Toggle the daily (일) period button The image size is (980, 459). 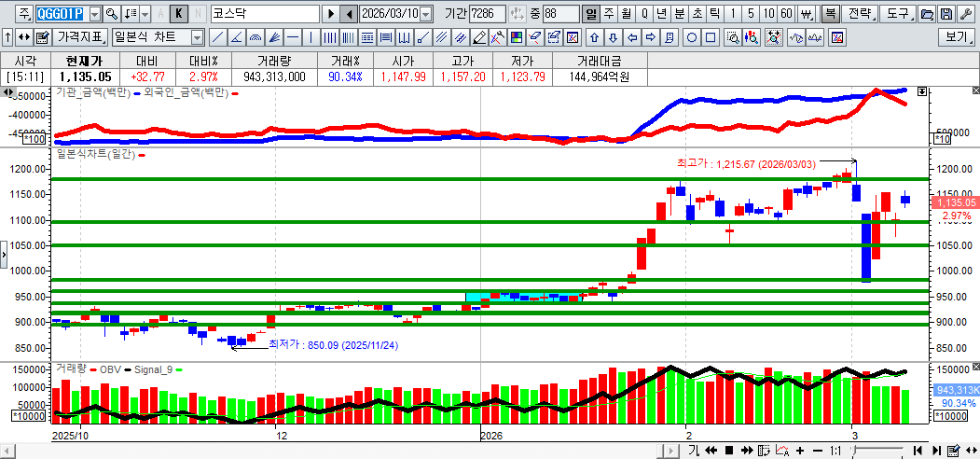click(590, 14)
